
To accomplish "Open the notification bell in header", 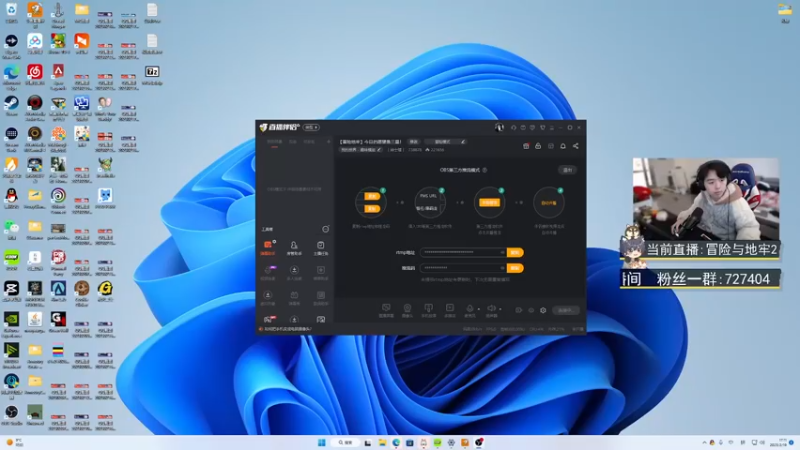I will coord(563,146).
